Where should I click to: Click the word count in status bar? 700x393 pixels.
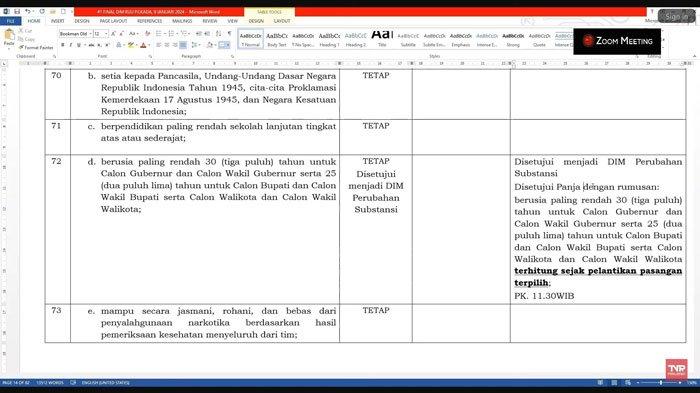tap(50, 383)
